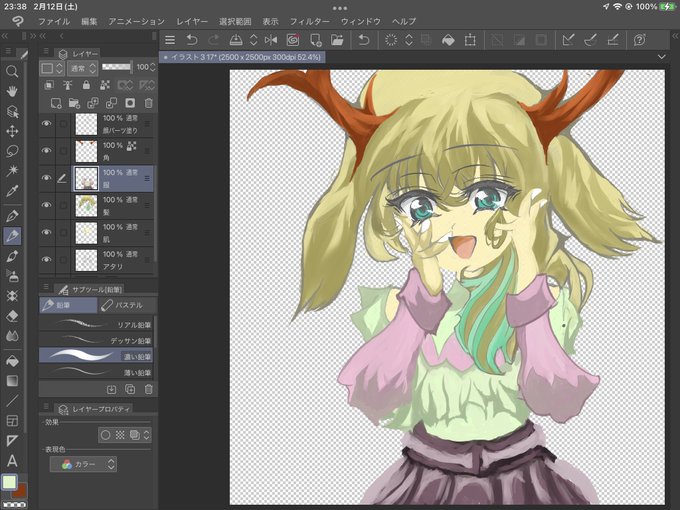Delete layer with trash icon in Layer panel
Screen dimensions: 680x510
[148, 103]
